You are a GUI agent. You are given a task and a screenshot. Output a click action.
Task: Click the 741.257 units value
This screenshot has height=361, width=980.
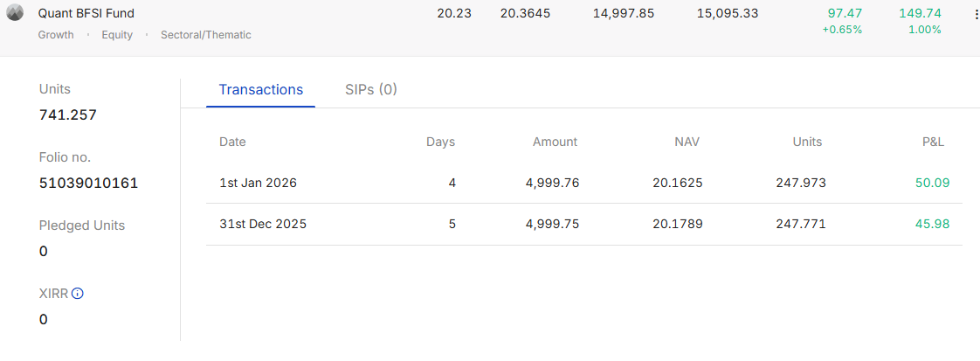68,115
